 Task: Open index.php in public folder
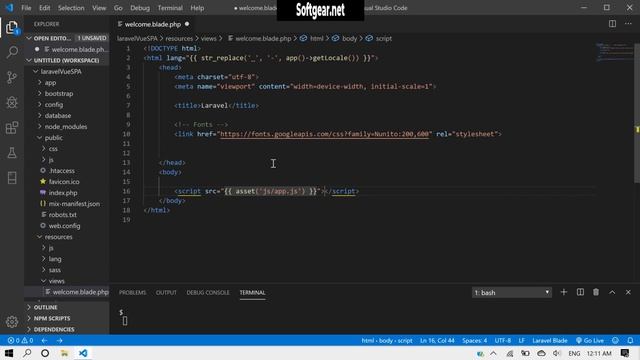pos(67,193)
